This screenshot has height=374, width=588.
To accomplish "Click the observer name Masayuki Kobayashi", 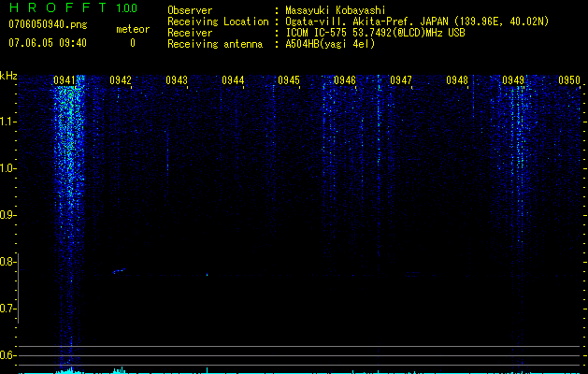I will click(336, 11).
